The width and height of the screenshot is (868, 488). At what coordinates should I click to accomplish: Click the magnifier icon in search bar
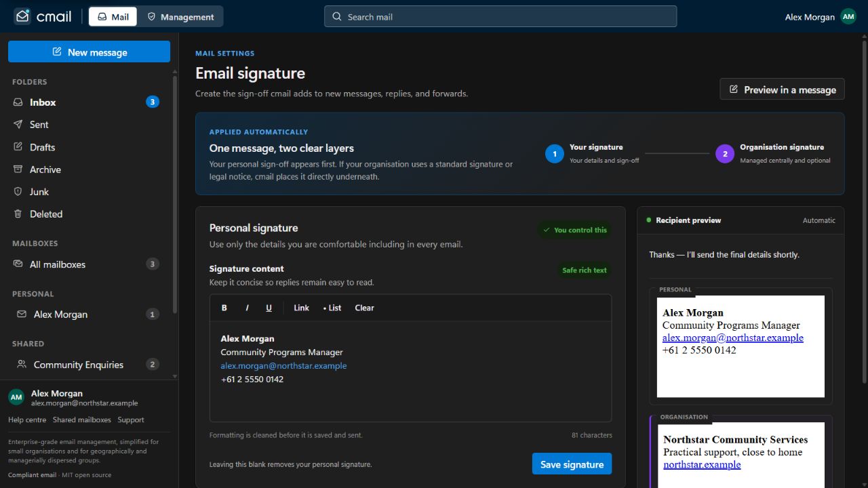(x=337, y=17)
